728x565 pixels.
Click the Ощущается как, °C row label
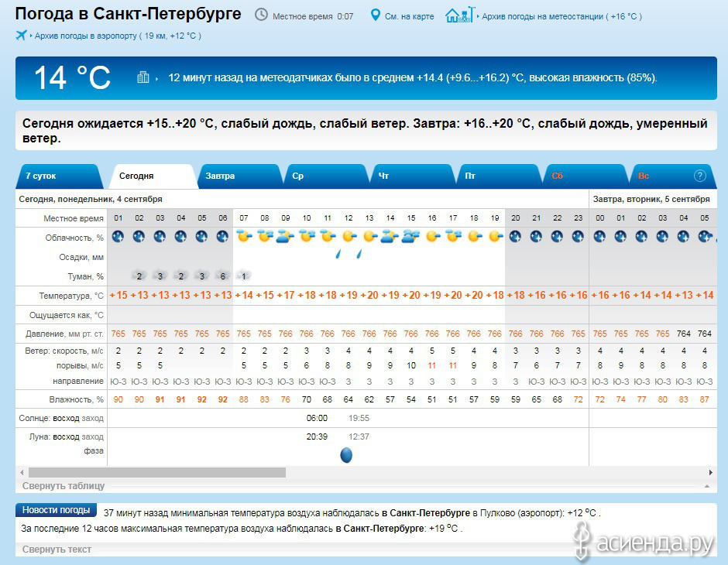(x=67, y=315)
